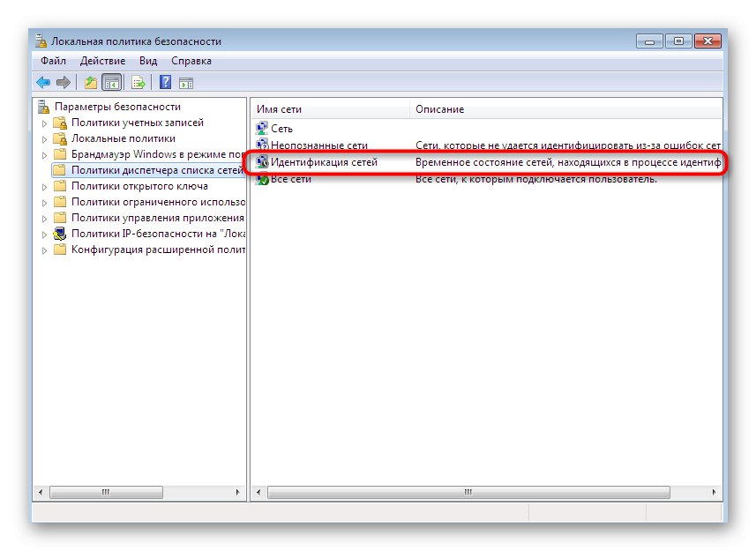Close the Локальная политика безопасности window
The width and height of the screenshot is (756, 551).
707,41
